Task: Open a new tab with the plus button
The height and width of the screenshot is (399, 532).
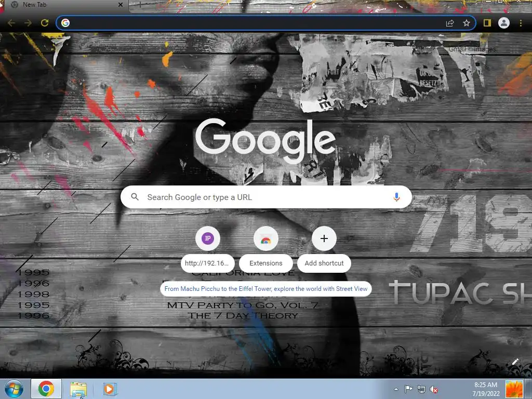Action: point(140,5)
